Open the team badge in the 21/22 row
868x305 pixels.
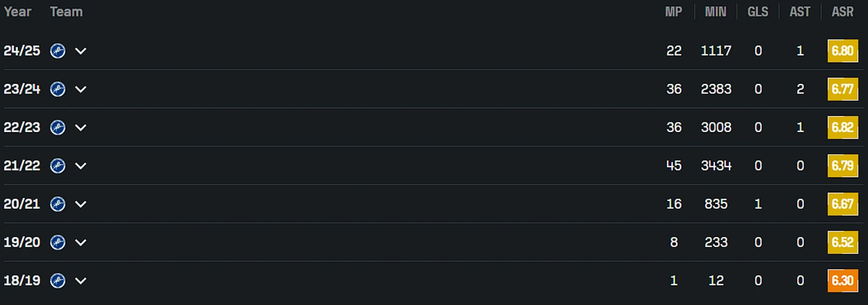pos(58,166)
